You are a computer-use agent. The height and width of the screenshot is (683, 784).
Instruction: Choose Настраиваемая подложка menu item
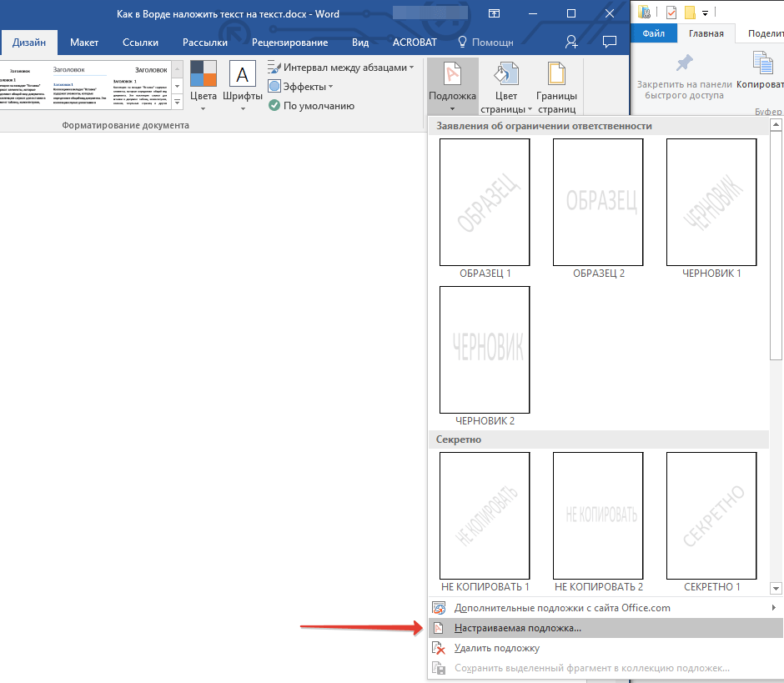click(x=517, y=628)
